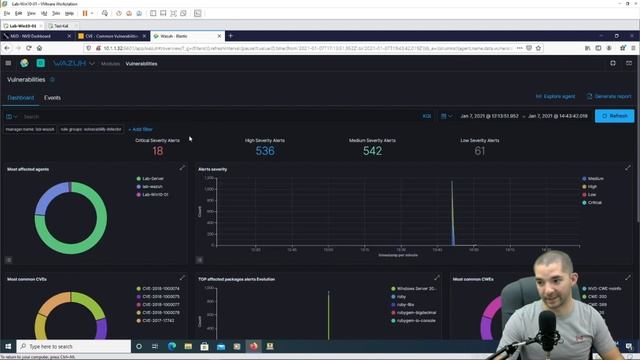Open the saved queries dropdown
The height and width of the screenshot is (360, 640).
(11, 117)
